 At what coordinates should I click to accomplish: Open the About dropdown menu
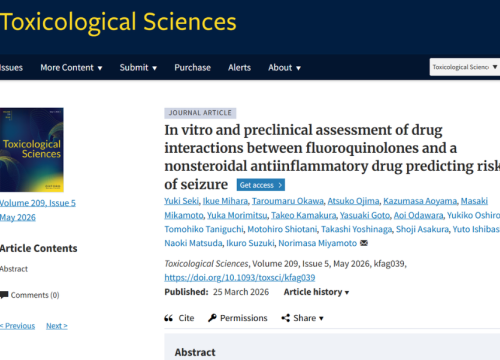click(285, 68)
